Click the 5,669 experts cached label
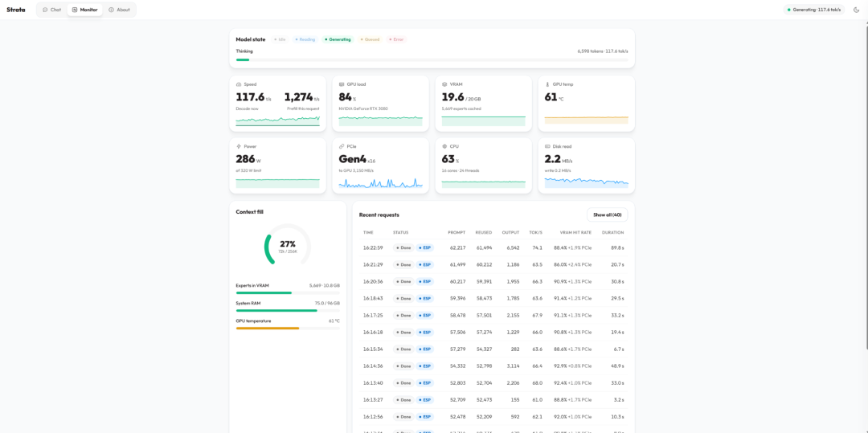Screen dimensions: 868x433 461,108
